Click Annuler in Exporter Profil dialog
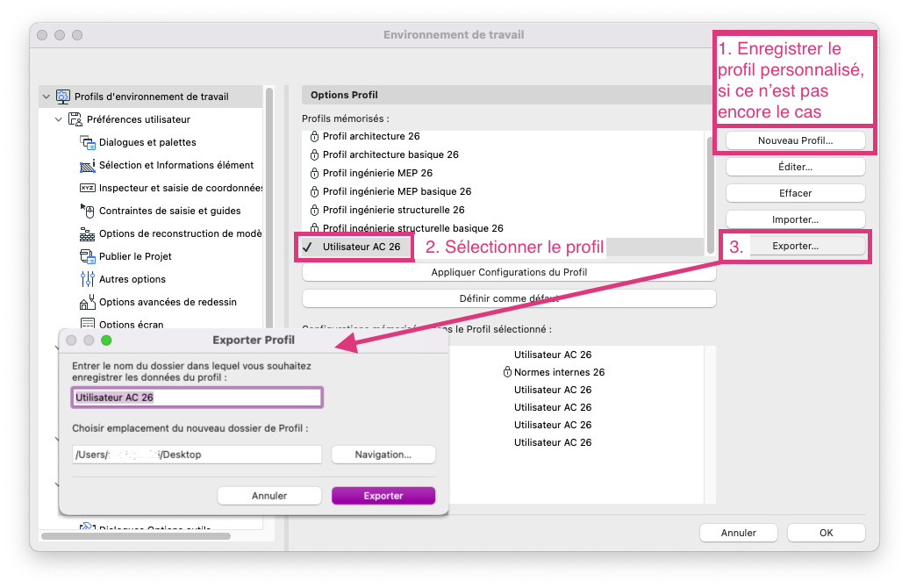 pos(269,496)
